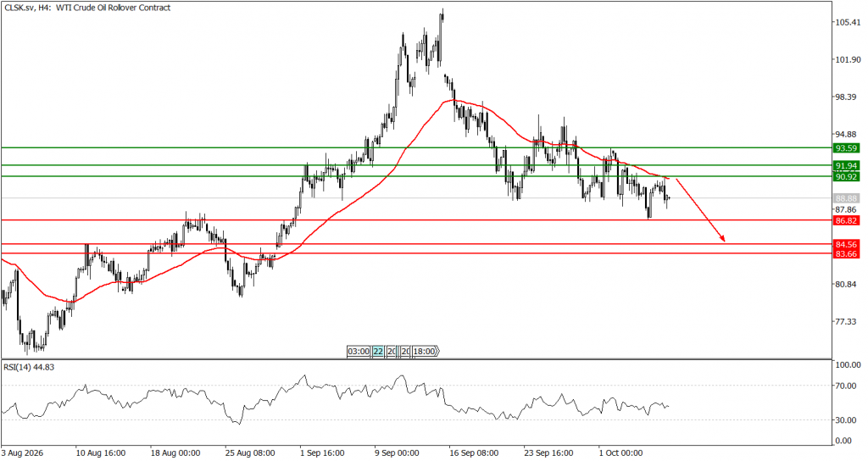Click the RSI scale value 100.00
The width and height of the screenshot is (868, 461).
tap(849, 364)
